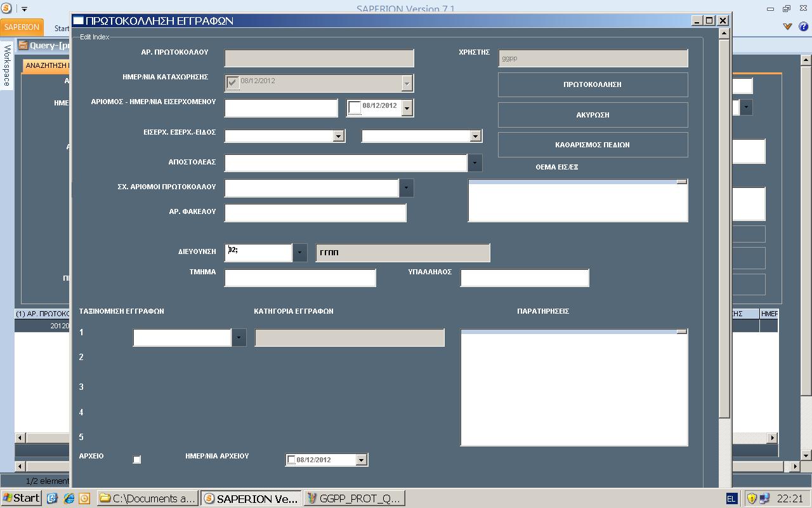Click the ΑΡ. ΦΑΚΕΛΟΥ input field
The image size is (812, 508).
pyautogui.click(x=315, y=213)
